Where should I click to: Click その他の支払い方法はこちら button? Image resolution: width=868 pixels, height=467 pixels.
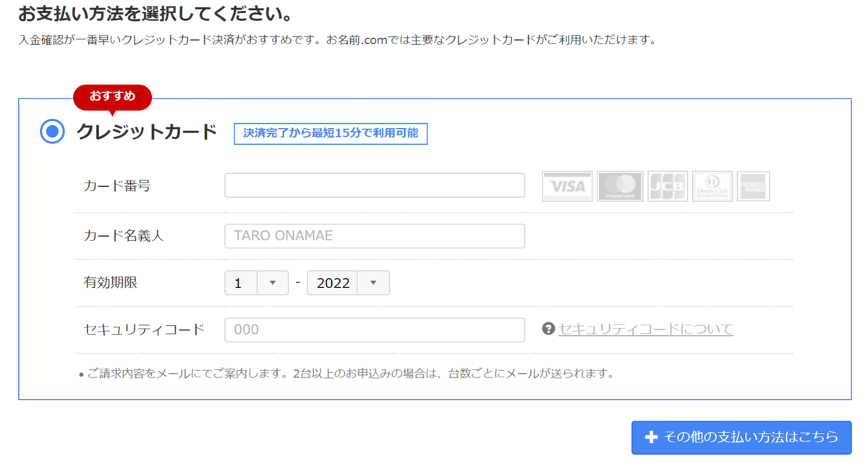(x=741, y=437)
